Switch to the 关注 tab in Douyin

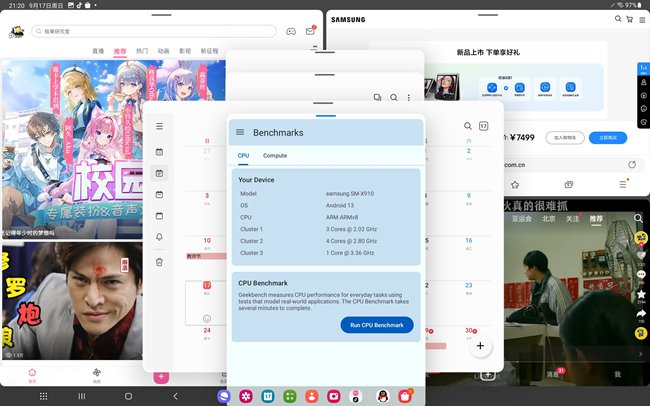coord(572,219)
